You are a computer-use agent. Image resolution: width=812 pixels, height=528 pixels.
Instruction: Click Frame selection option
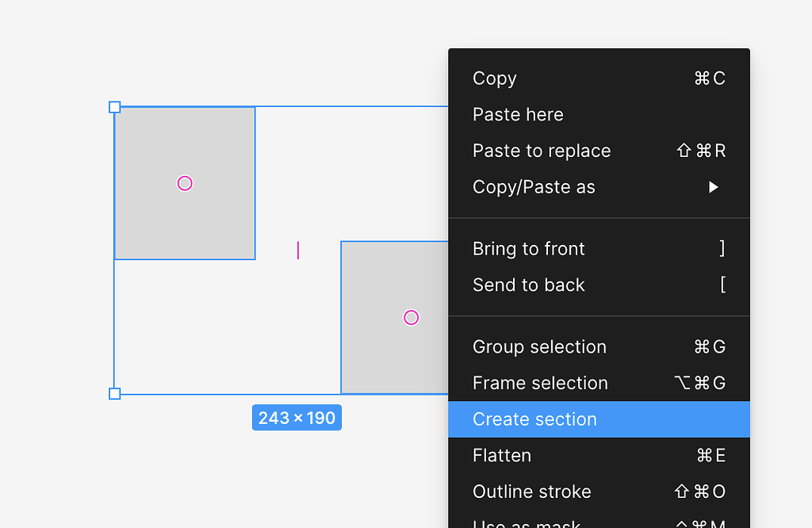pyautogui.click(x=540, y=384)
